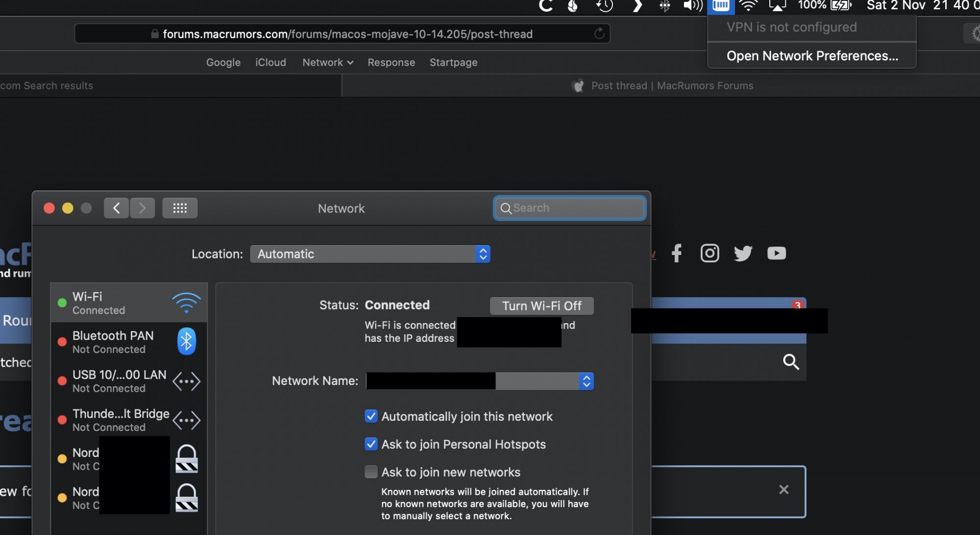Image resolution: width=980 pixels, height=535 pixels.
Task: Toggle Automatically join this network
Action: click(x=371, y=416)
